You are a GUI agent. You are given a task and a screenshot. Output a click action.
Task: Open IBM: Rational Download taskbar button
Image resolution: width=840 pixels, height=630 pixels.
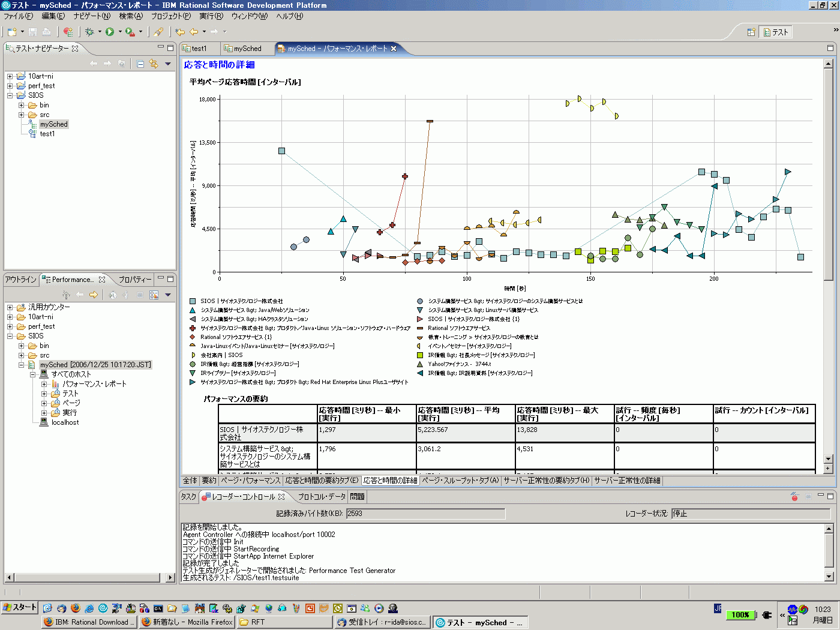click(89, 622)
